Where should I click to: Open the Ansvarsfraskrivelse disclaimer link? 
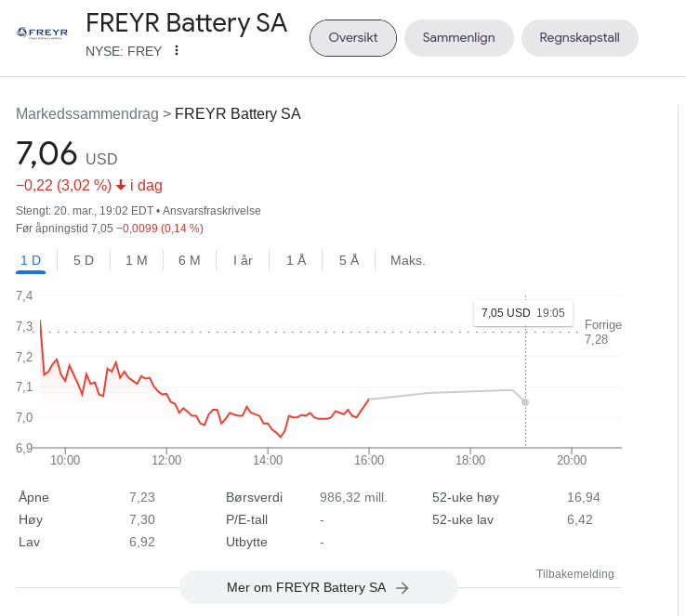pyautogui.click(x=212, y=211)
